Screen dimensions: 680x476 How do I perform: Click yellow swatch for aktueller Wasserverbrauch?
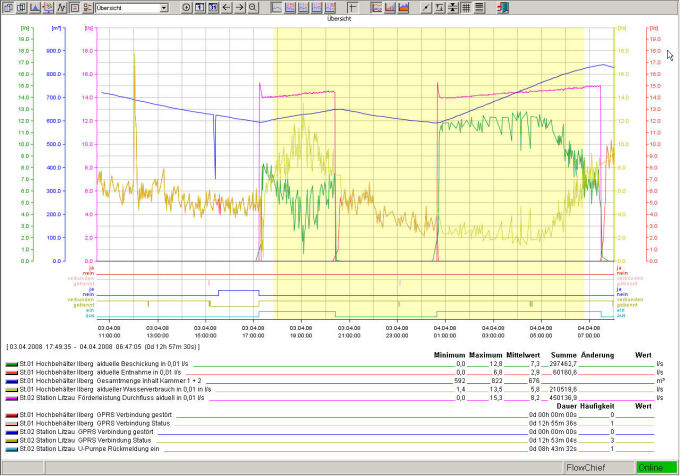click(x=12, y=390)
